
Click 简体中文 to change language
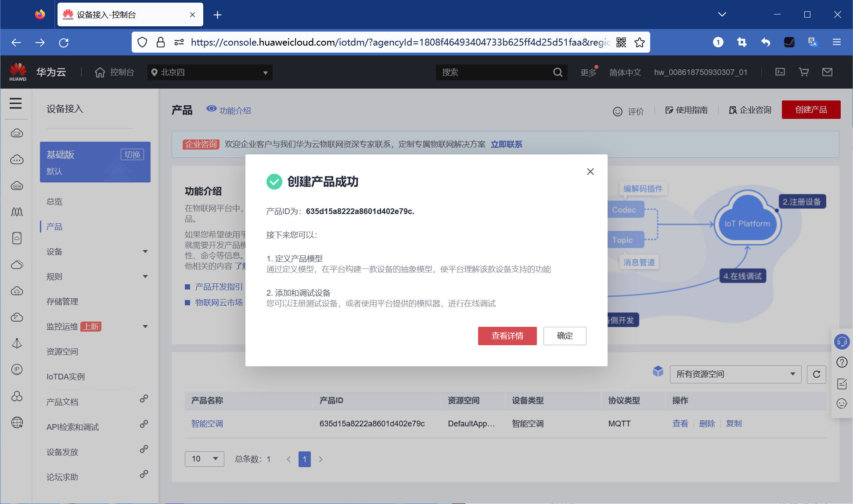pos(625,72)
